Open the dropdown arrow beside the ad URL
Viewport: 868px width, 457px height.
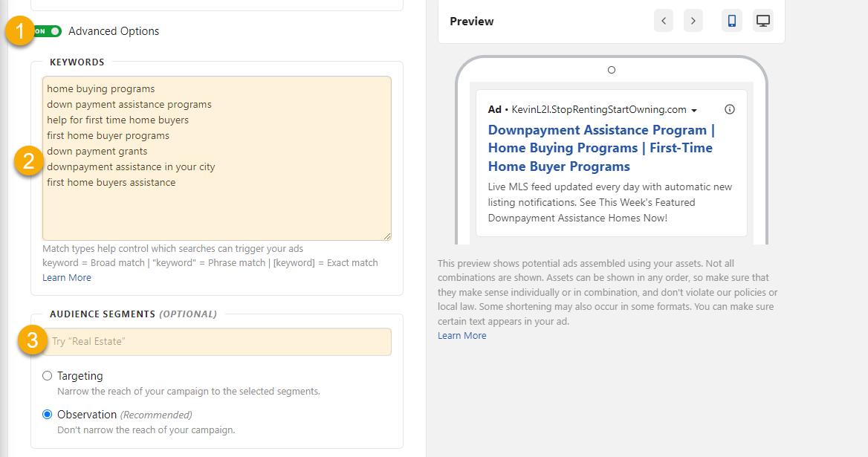pyautogui.click(x=694, y=111)
